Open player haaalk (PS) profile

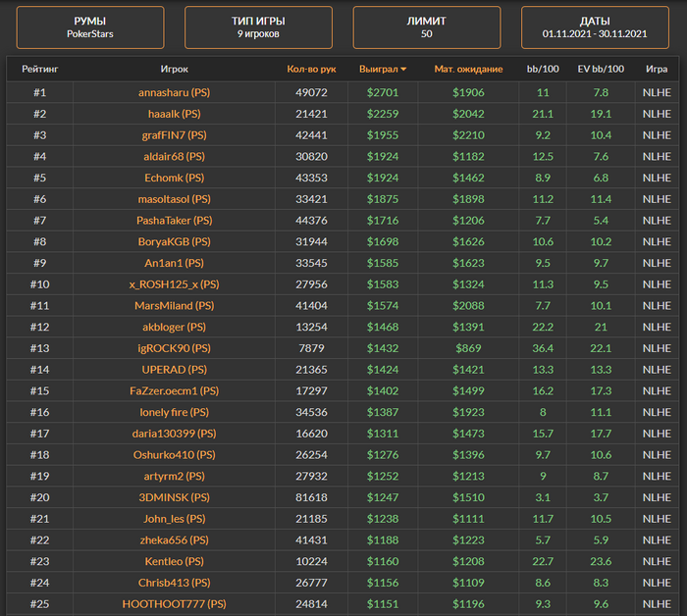[174, 114]
